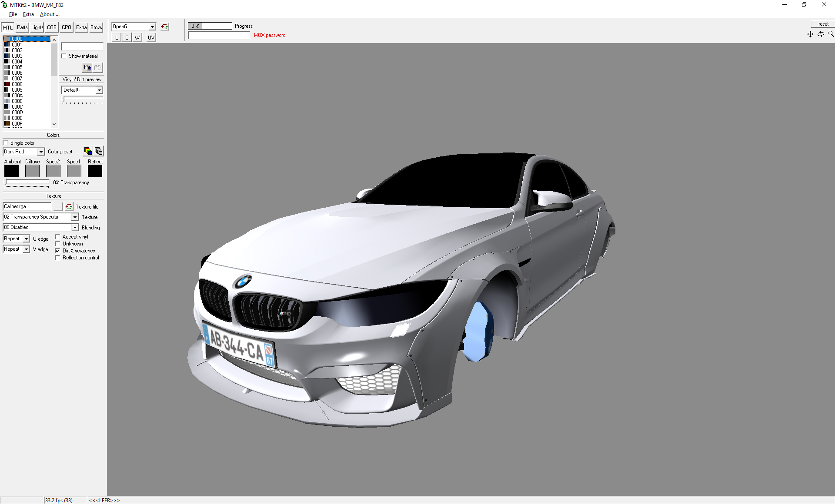
Task: Select the move/pan view tool icon
Action: click(x=810, y=34)
